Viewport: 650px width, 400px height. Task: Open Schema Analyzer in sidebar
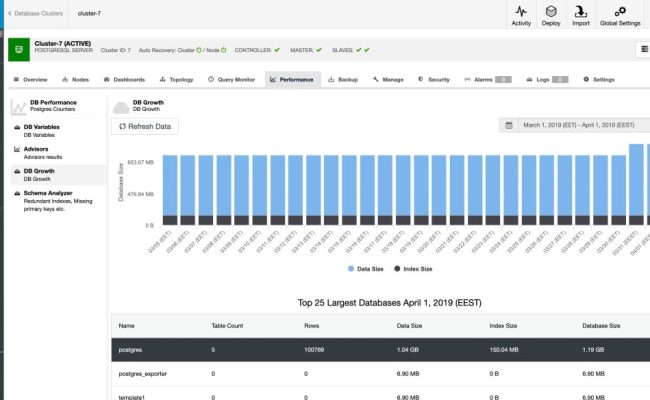click(x=57, y=201)
